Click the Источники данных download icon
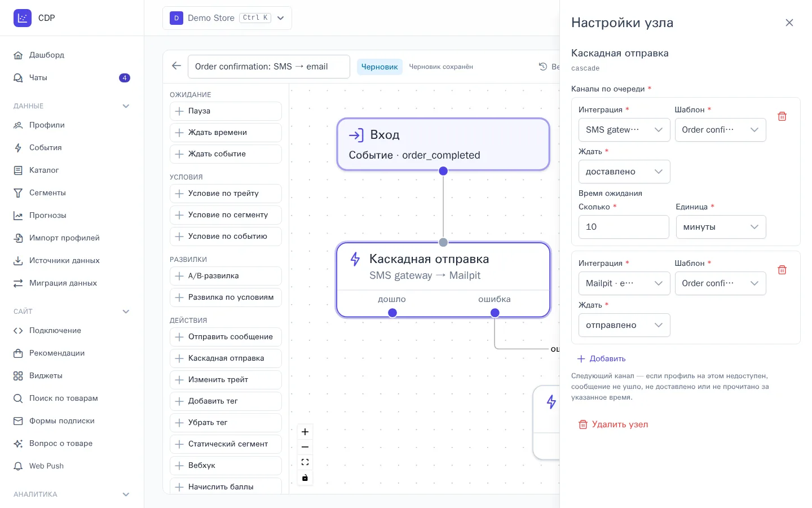This screenshot has width=812, height=508. click(18, 260)
